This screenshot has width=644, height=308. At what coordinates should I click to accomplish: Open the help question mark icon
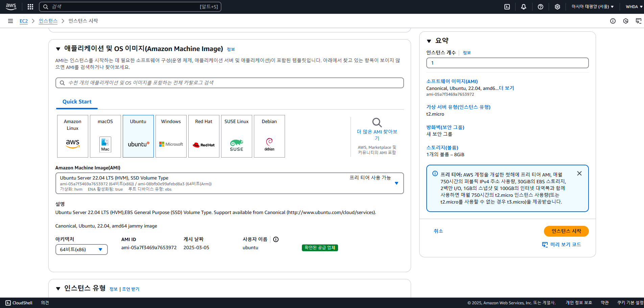(541, 7)
